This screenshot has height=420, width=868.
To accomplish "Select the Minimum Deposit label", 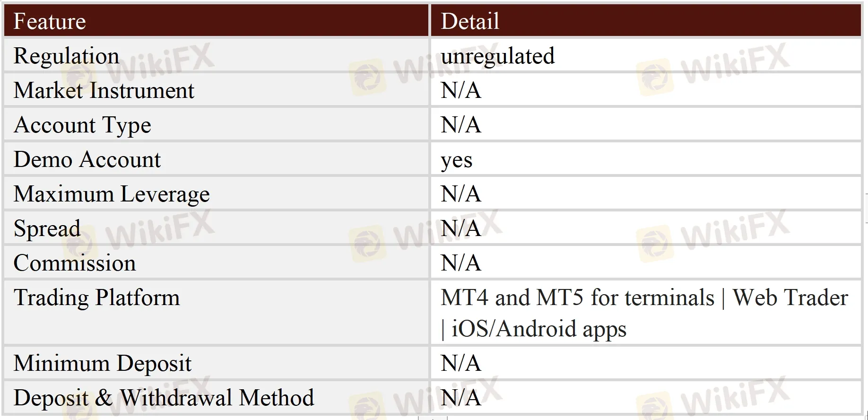I will pyautogui.click(x=102, y=363).
